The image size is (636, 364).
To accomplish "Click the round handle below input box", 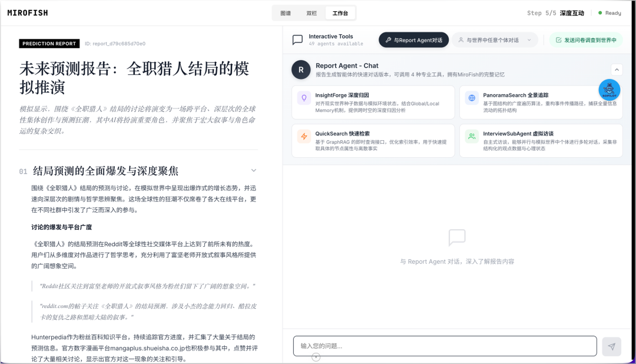I will tap(316, 358).
